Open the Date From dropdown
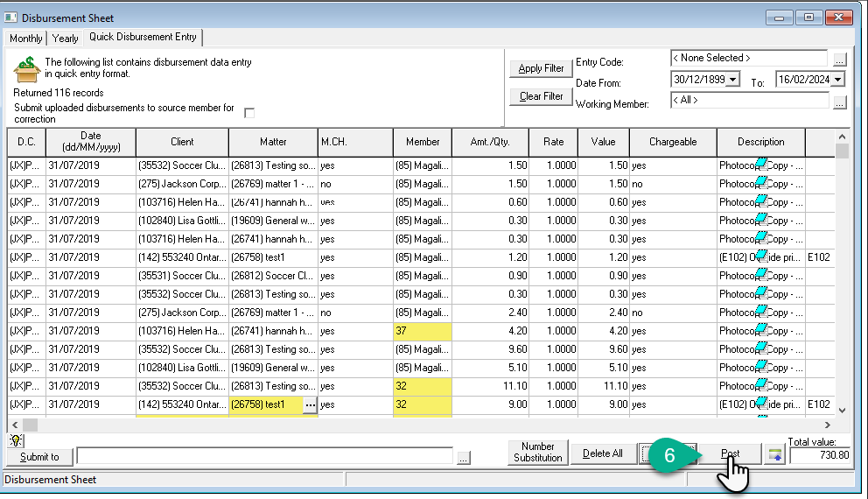Image resolution: width=868 pixels, height=499 pixels. (732, 79)
